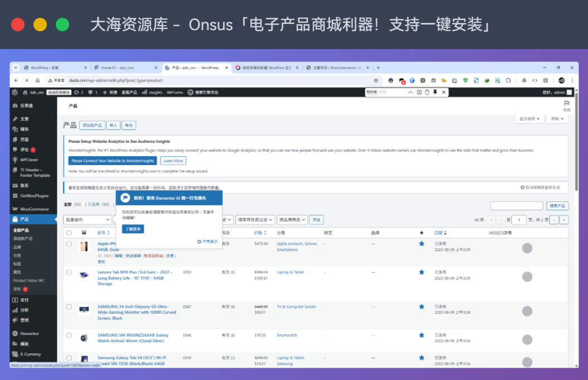Expand the 按库存状态过滤 stock filter dropdown
The height and width of the screenshot is (380, 588).
tap(255, 220)
